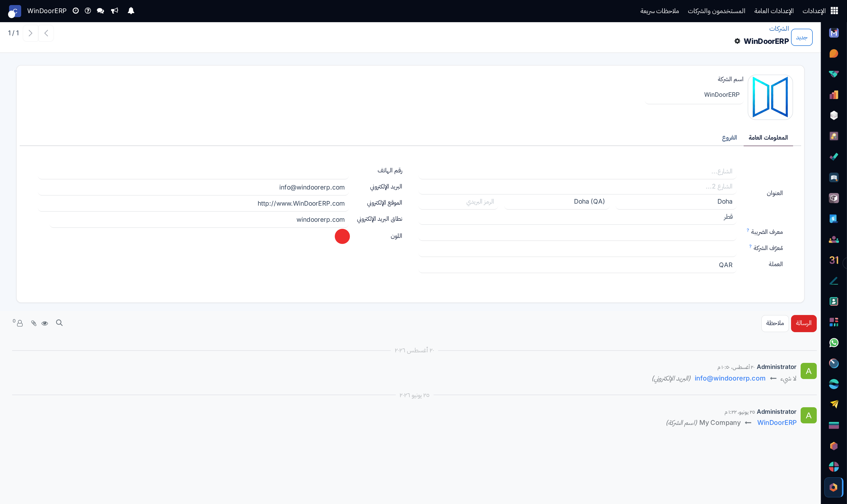
Task: Click the website field http://www.WinDoorERP.com
Action: tap(193, 203)
